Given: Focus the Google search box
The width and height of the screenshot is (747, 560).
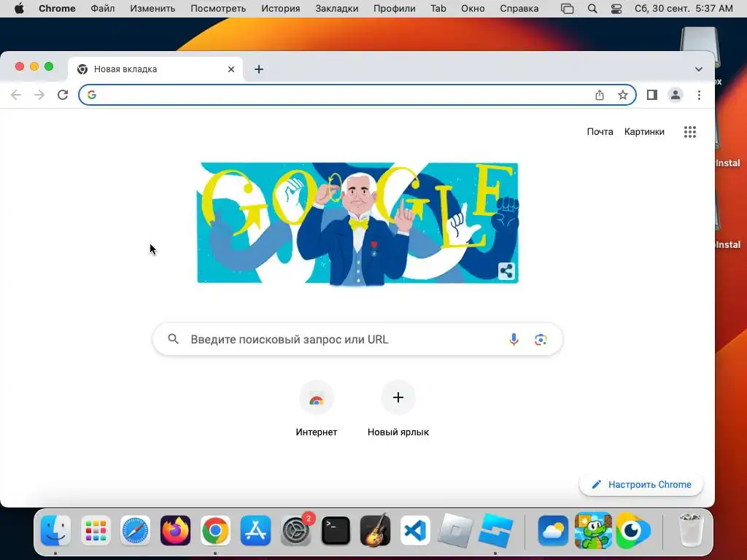Looking at the screenshot, I should coord(357,339).
